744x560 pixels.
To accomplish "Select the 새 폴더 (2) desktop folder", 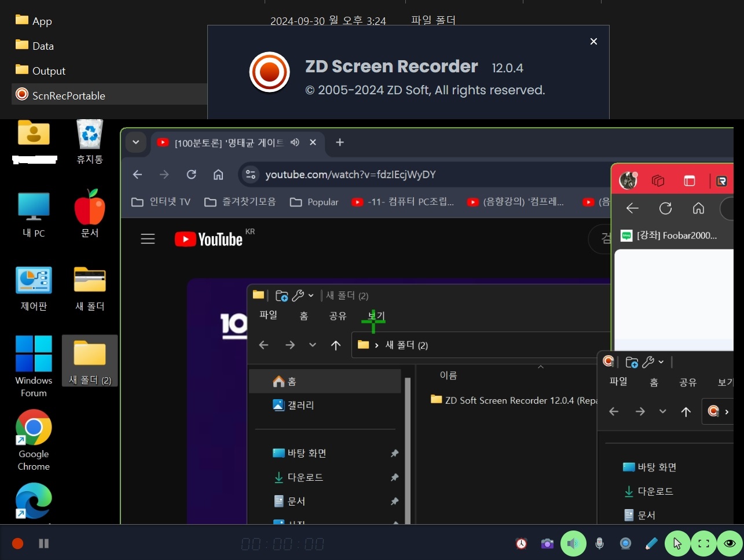I will coord(90,361).
